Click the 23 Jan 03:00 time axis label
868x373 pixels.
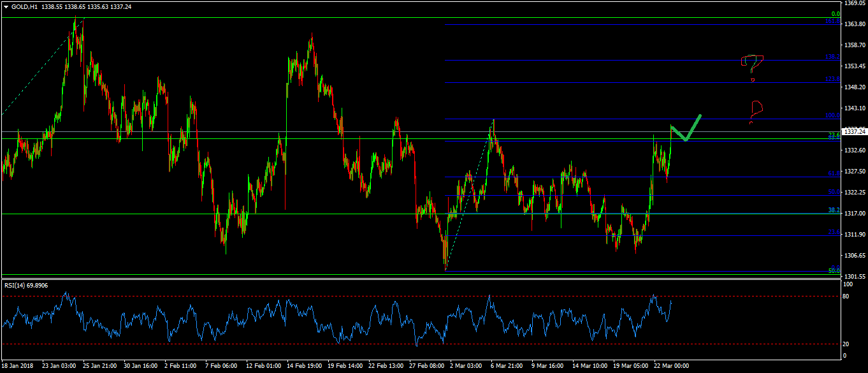[x=59, y=366]
